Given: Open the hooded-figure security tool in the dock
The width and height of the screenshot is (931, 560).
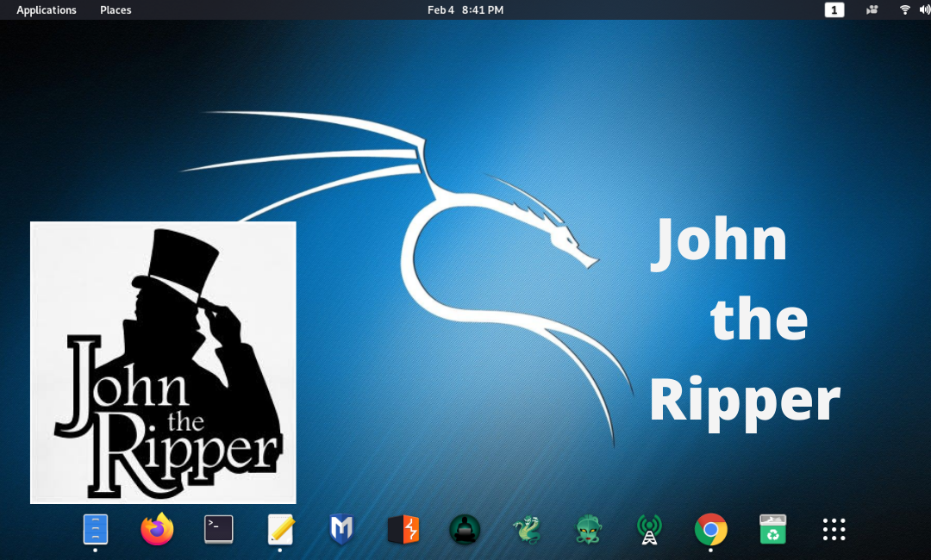Looking at the screenshot, I should click(x=465, y=530).
